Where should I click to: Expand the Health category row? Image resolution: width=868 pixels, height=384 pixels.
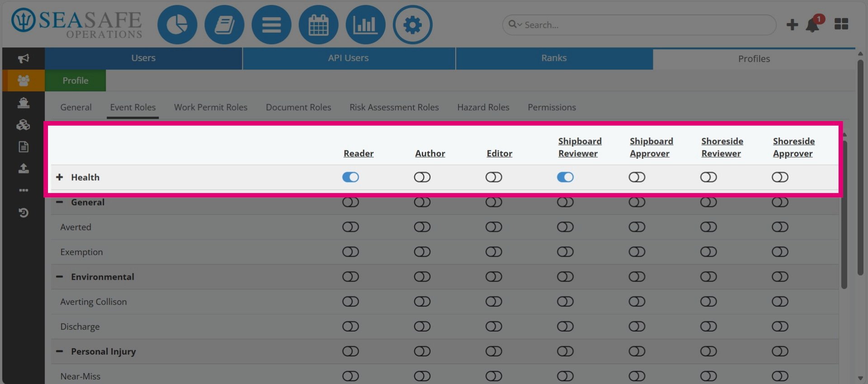tap(59, 177)
